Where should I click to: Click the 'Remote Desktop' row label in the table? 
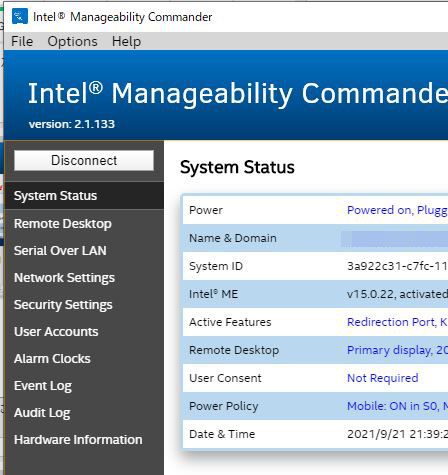coord(234,350)
